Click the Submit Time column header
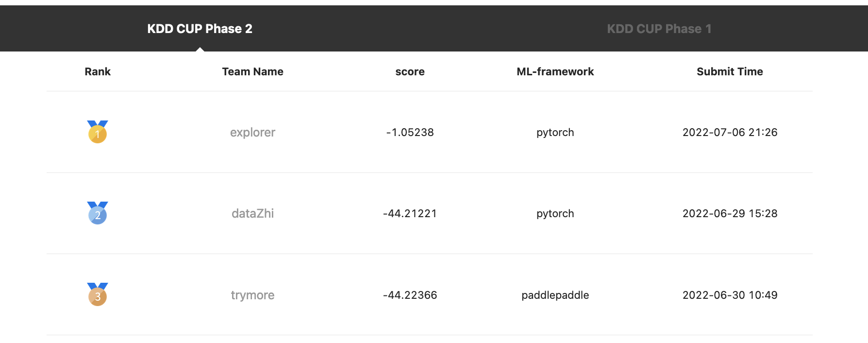This screenshot has width=868, height=343. pos(730,71)
